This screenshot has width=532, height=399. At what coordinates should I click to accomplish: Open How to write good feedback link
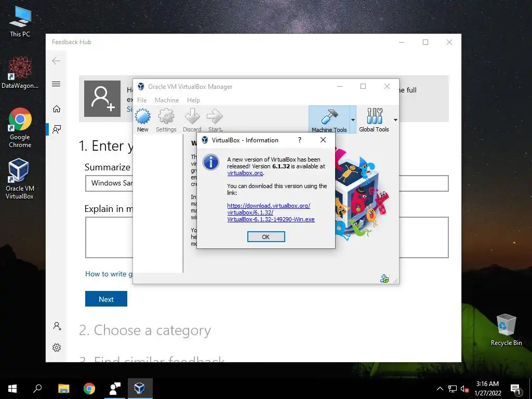click(109, 274)
